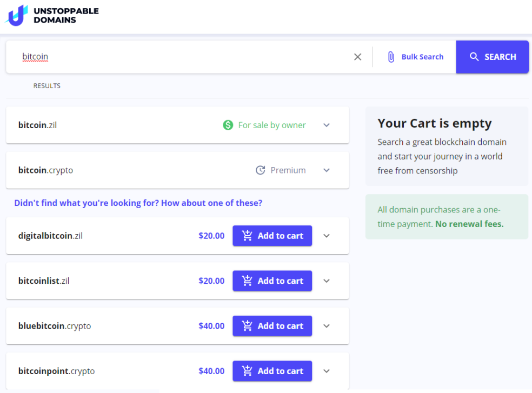Image resolution: width=532 pixels, height=393 pixels.
Task: Add bitcoinpoint.crypto to cart
Action: (x=272, y=371)
